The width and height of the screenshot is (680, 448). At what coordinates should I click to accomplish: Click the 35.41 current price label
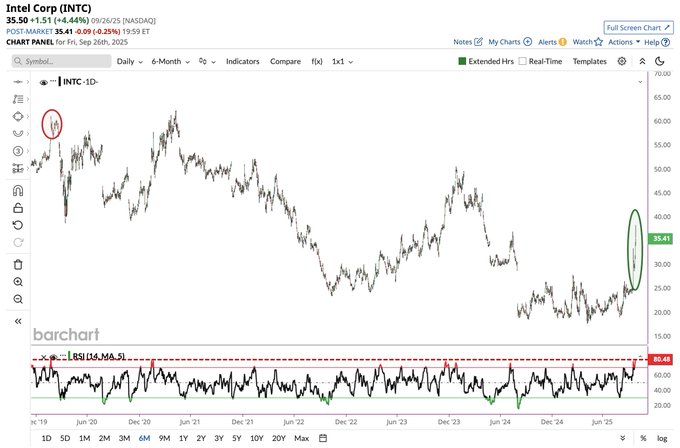661,239
